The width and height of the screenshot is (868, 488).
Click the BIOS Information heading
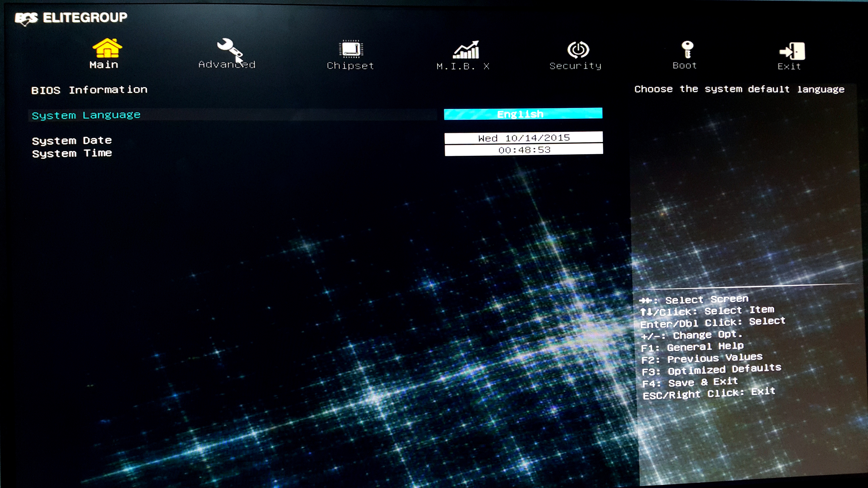(89, 90)
